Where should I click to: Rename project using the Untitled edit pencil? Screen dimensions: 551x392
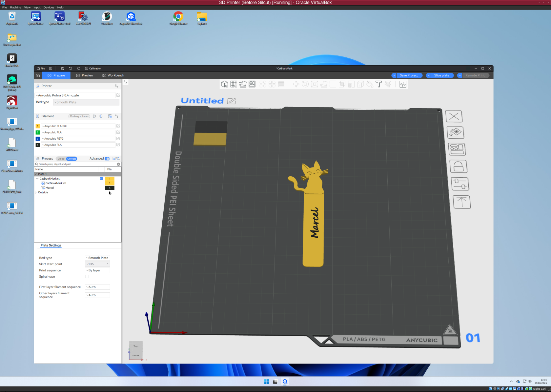231,101
